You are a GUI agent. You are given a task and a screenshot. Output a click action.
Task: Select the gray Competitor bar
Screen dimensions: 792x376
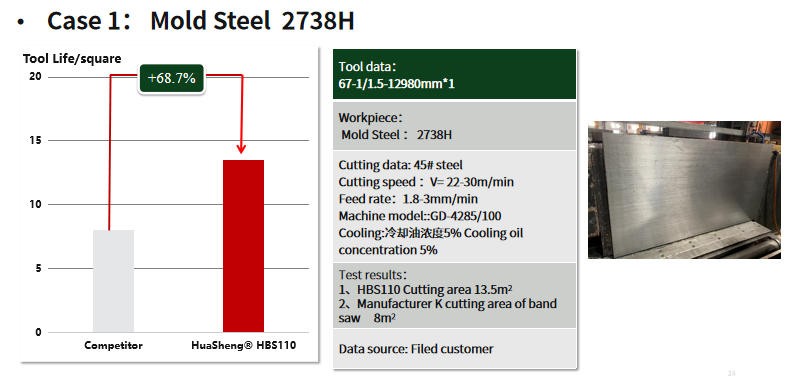[114, 281]
